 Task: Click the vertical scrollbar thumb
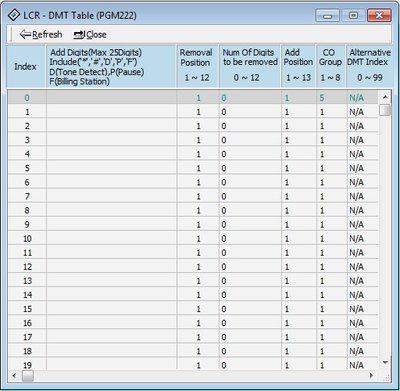[x=385, y=110]
